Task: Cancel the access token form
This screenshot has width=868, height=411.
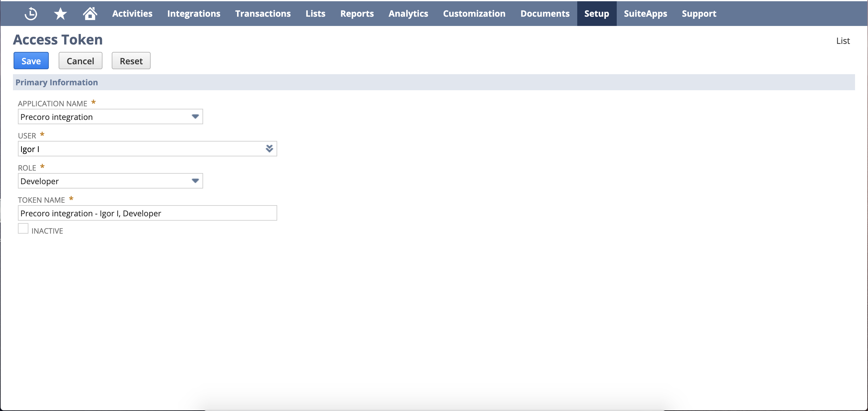Action: tap(80, 61)
